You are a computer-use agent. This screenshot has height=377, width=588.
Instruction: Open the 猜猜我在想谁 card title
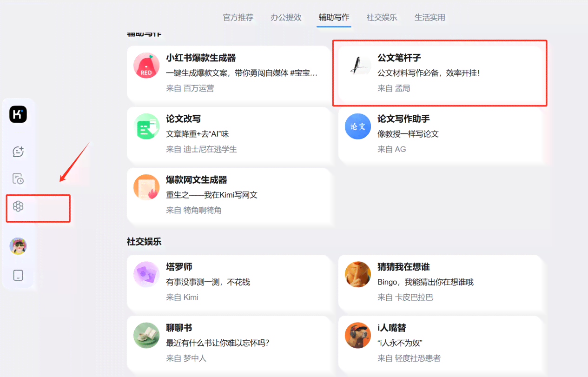[x=403, y=267]
